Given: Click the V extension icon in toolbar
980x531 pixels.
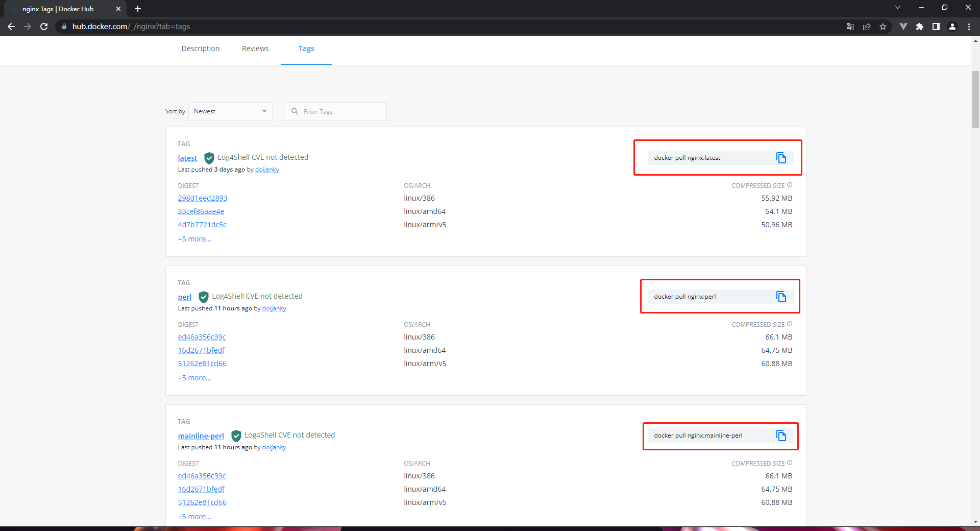Looking at the screenshot, I should (903, 27).
